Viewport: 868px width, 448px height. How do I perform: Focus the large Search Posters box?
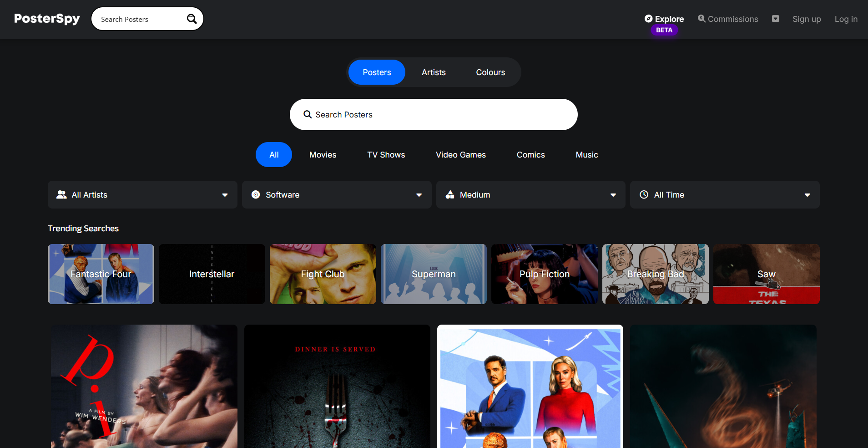[x=434, y=115]
